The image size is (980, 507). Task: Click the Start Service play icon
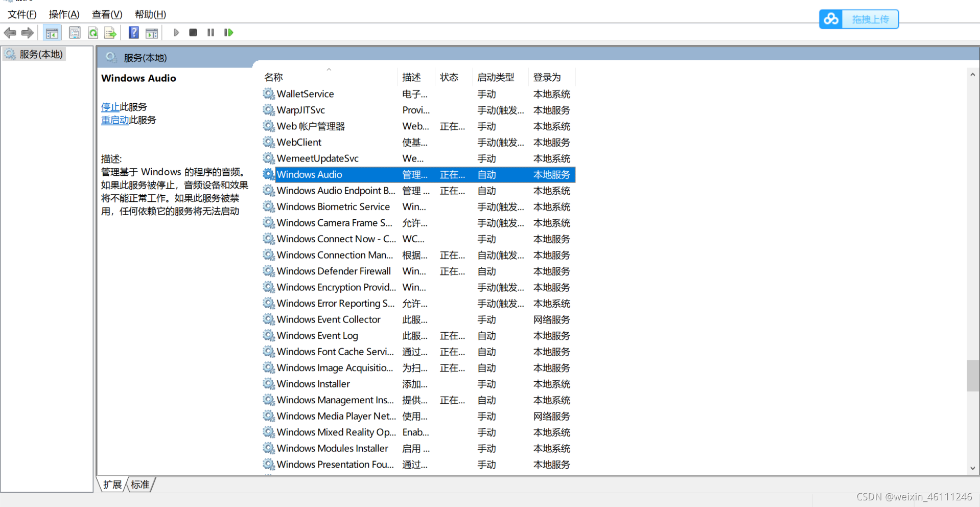click(176, 33)
